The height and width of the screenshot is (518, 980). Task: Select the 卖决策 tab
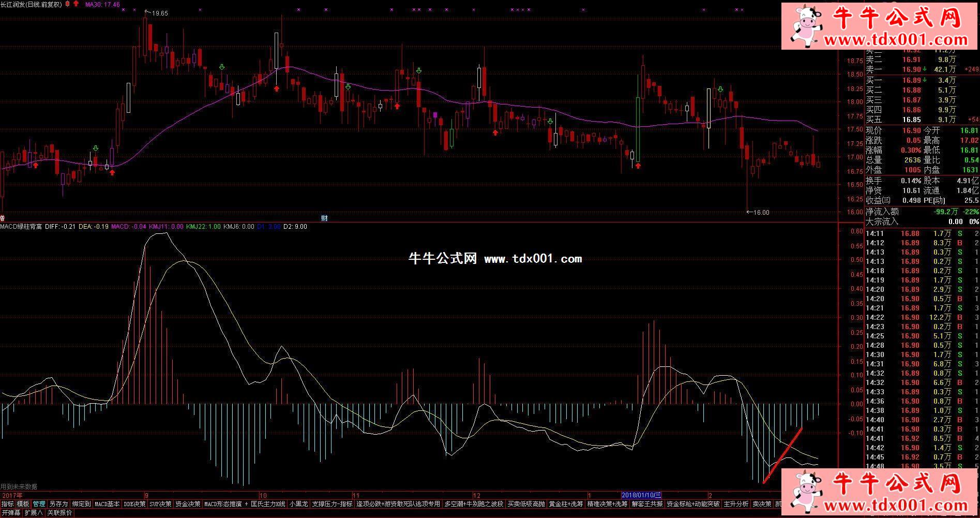pos(761,504)
